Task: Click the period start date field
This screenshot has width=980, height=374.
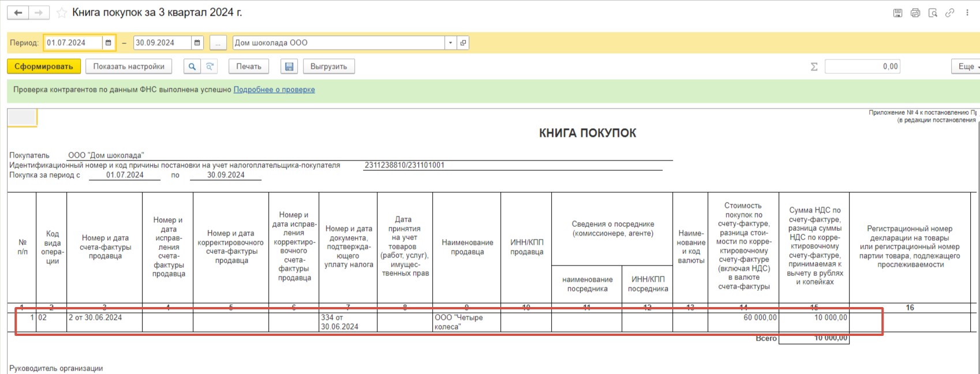Action: pos(73,43)
